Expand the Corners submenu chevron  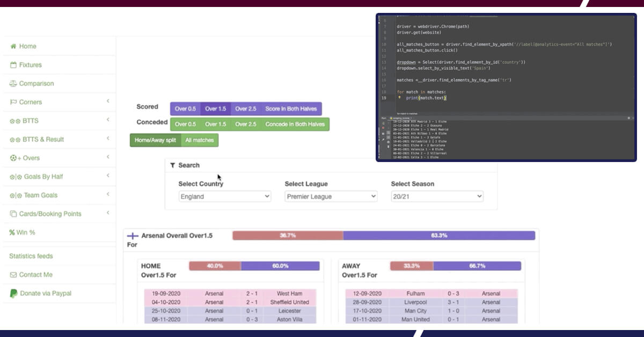pyautogui.click(x=108, y=101)
